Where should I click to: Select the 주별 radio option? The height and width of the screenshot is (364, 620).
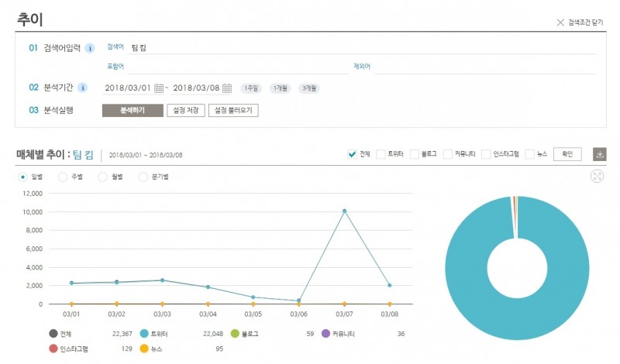point(63,177)
